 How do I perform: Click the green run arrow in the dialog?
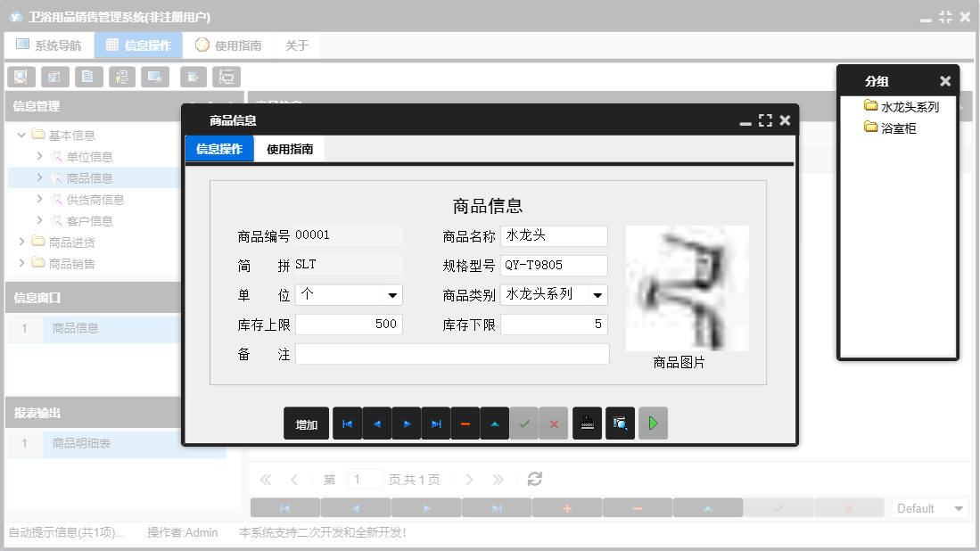point(652,424)
